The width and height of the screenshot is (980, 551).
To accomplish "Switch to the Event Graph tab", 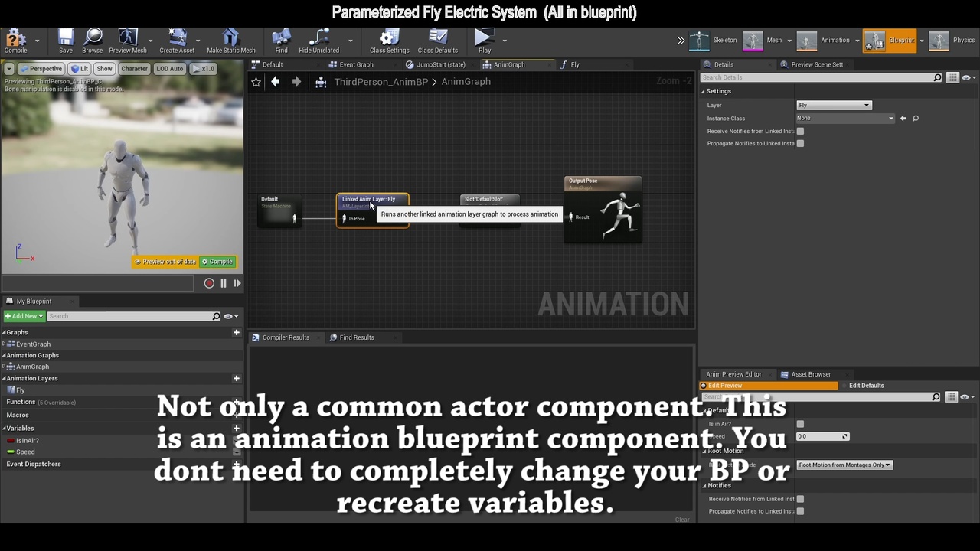I will tap(351, 64).
